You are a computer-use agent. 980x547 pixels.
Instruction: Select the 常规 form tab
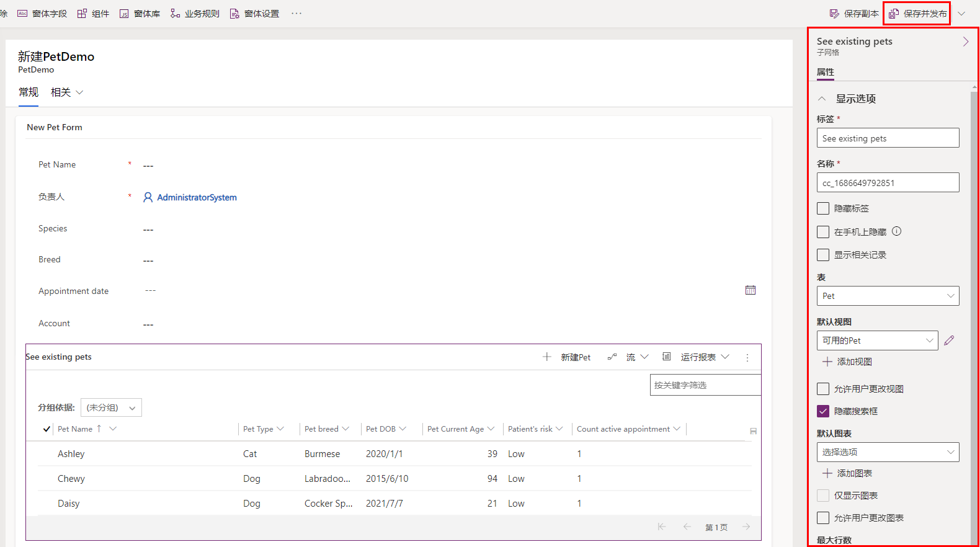(29, 92)
